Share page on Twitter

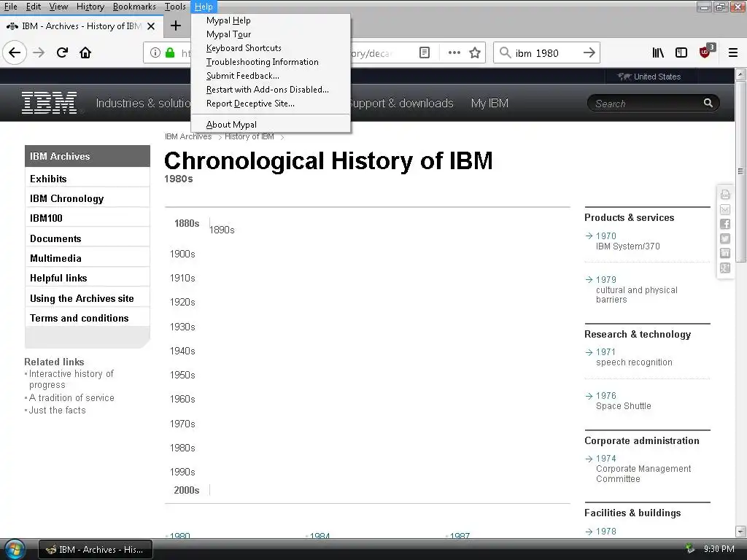click(x=725, y=238)
